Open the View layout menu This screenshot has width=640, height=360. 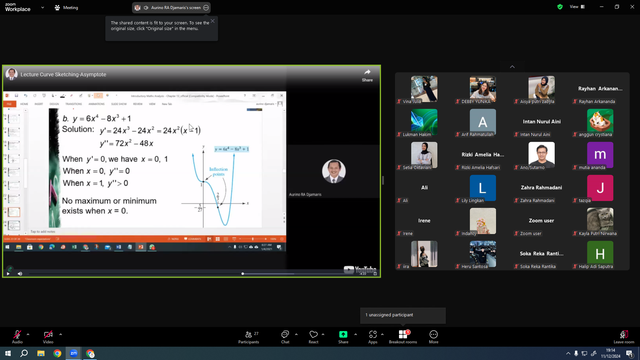pos(577,7)
